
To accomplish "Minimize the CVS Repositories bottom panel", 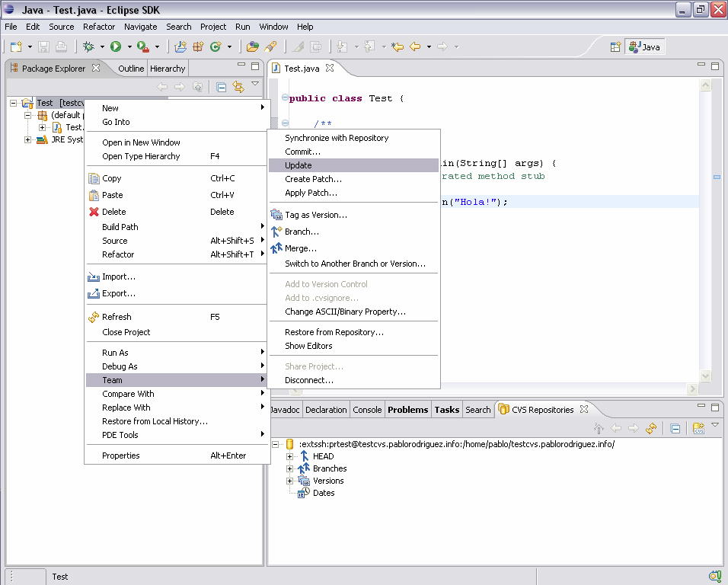I will point(701,406).
